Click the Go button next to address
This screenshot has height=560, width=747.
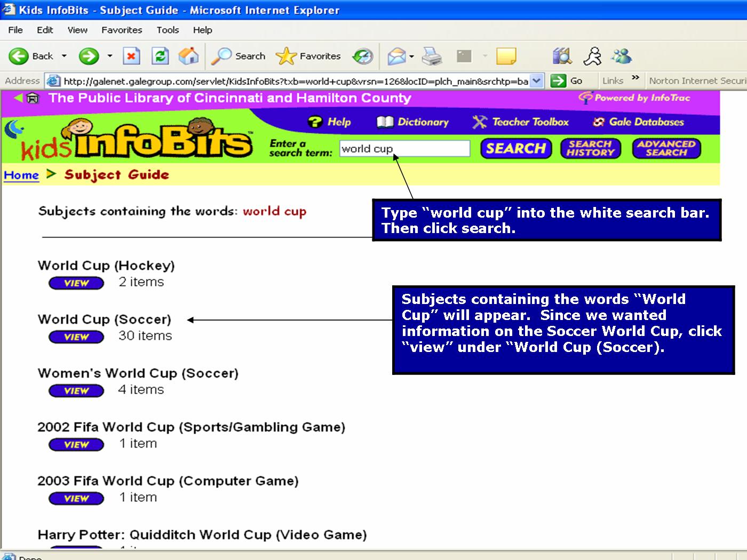[567, 81]
